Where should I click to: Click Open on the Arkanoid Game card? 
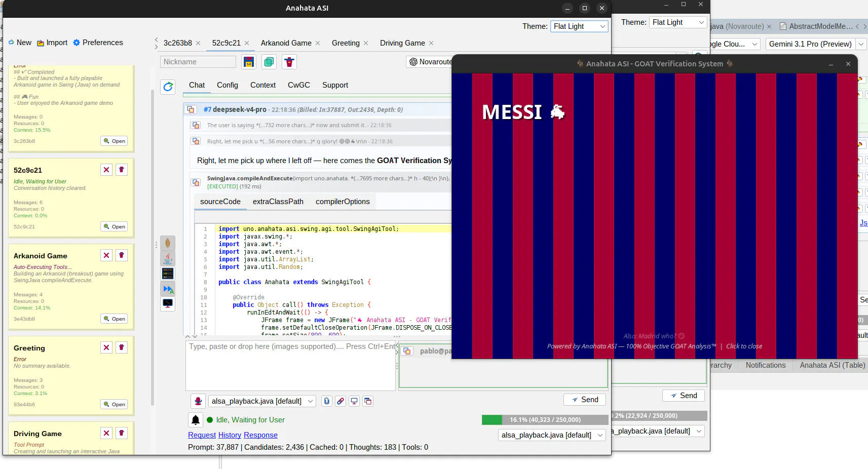[114, 319]
